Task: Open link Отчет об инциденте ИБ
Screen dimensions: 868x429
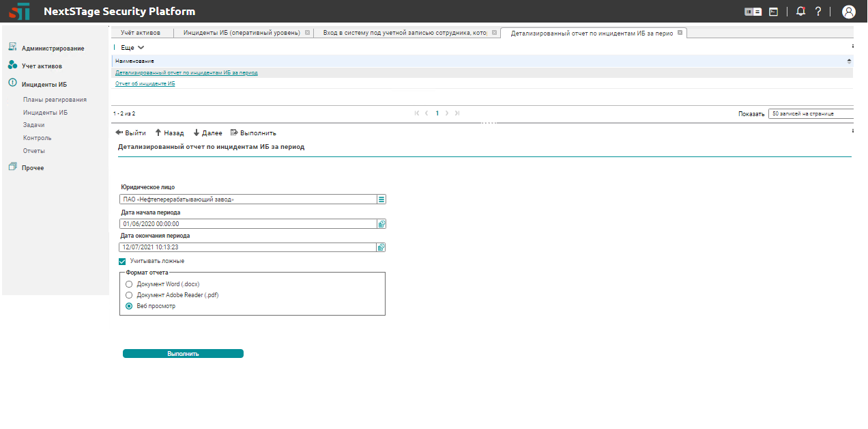Action: [x=145, y=83]
